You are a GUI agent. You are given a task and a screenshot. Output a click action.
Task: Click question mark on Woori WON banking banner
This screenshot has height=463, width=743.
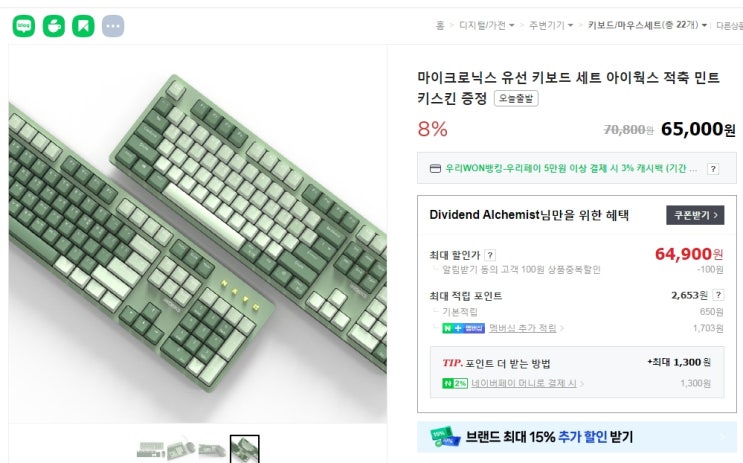[x=713, y=169]
